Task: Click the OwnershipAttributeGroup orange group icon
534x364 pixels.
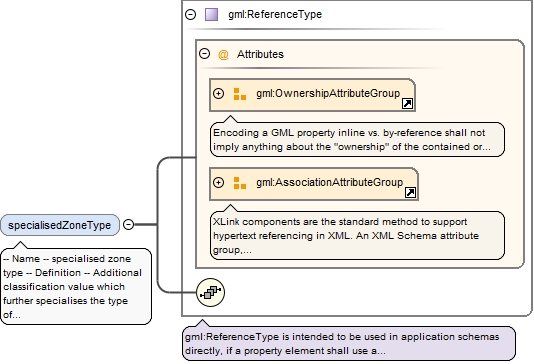Action: pyautogui.click(x=240, y=94)
